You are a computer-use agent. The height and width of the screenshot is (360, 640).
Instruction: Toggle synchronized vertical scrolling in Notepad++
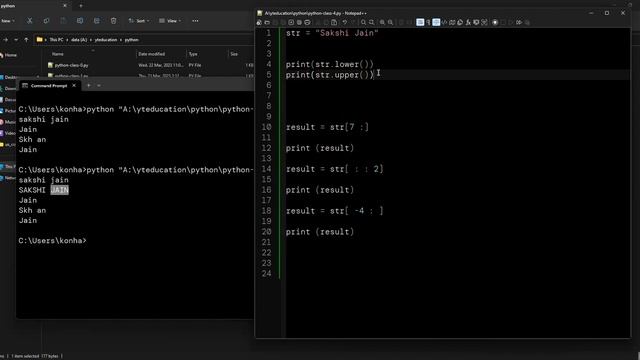pos(401,22)
